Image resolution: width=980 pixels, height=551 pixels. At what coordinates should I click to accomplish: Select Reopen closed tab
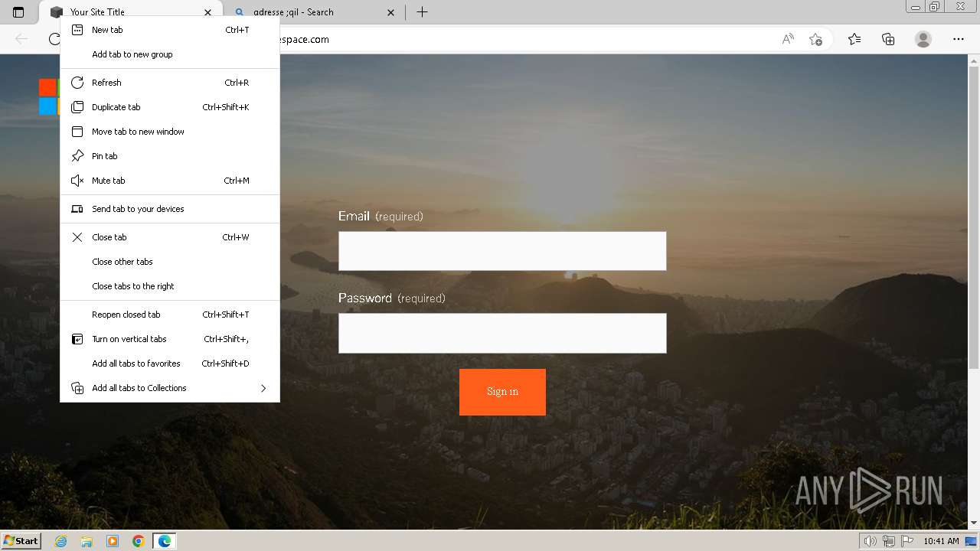tap(170, 315)
